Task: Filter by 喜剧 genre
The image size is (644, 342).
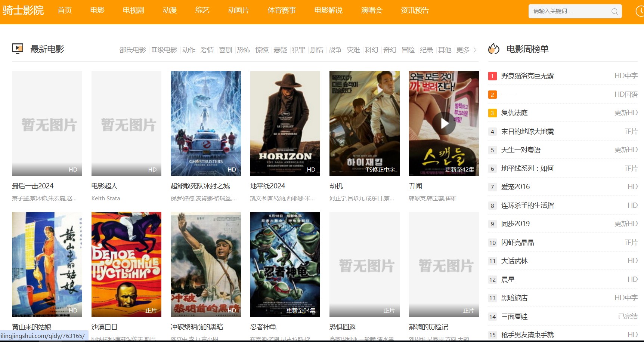Action: [225, 50]
